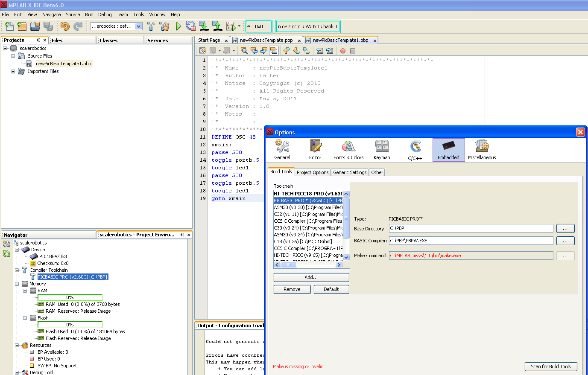
Task: Open the project configuration dropdown
Action: point(138,26)
